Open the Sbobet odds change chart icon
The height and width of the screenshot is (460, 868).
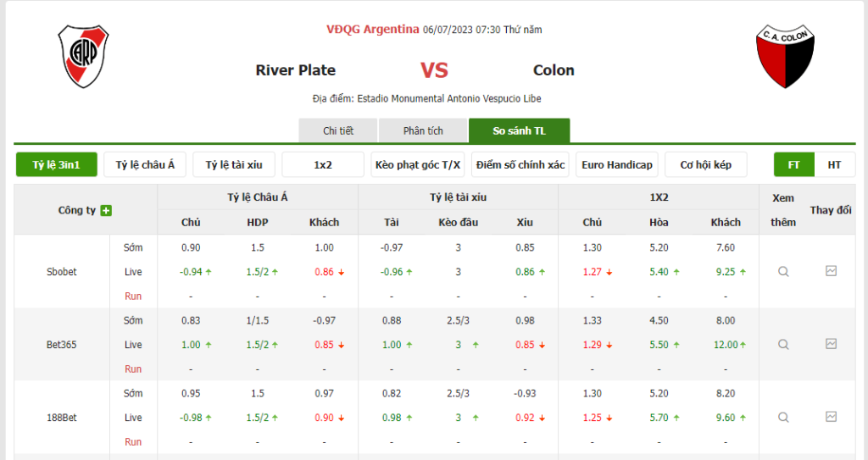831,271
